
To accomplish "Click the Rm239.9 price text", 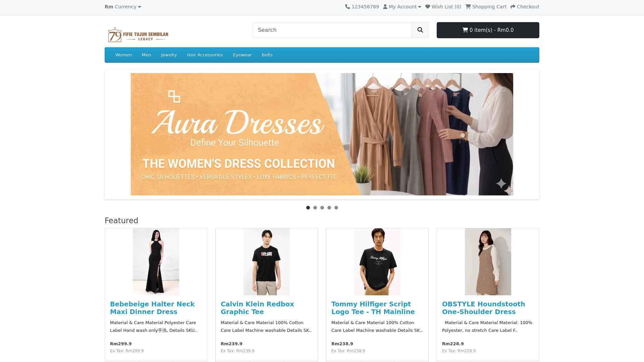I will 231,344.
